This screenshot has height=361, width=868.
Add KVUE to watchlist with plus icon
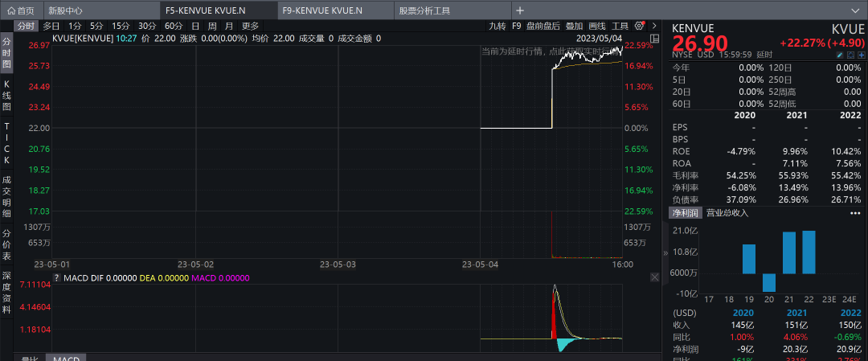pos(862,55)
